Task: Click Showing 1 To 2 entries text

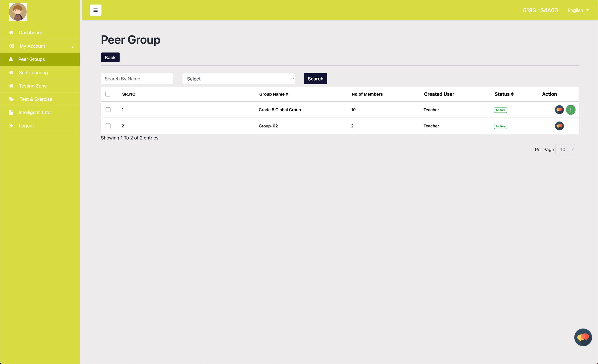Action: pos(130,138)
